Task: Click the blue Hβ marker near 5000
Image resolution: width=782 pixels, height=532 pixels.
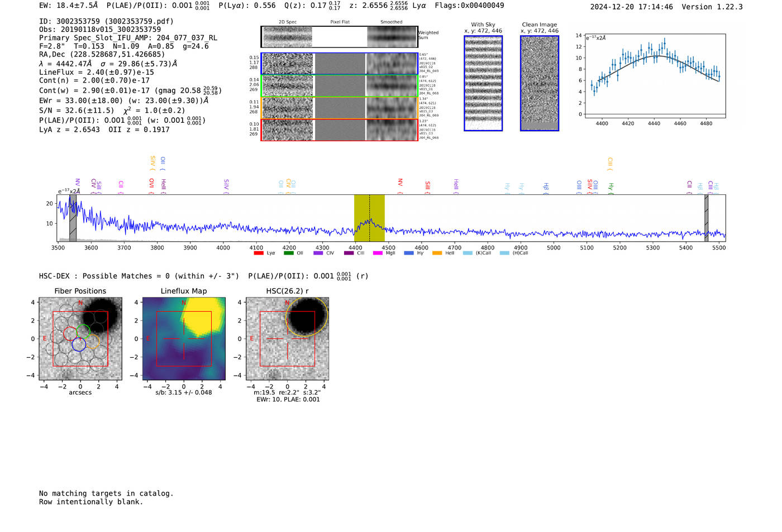Action: point(546,188)
